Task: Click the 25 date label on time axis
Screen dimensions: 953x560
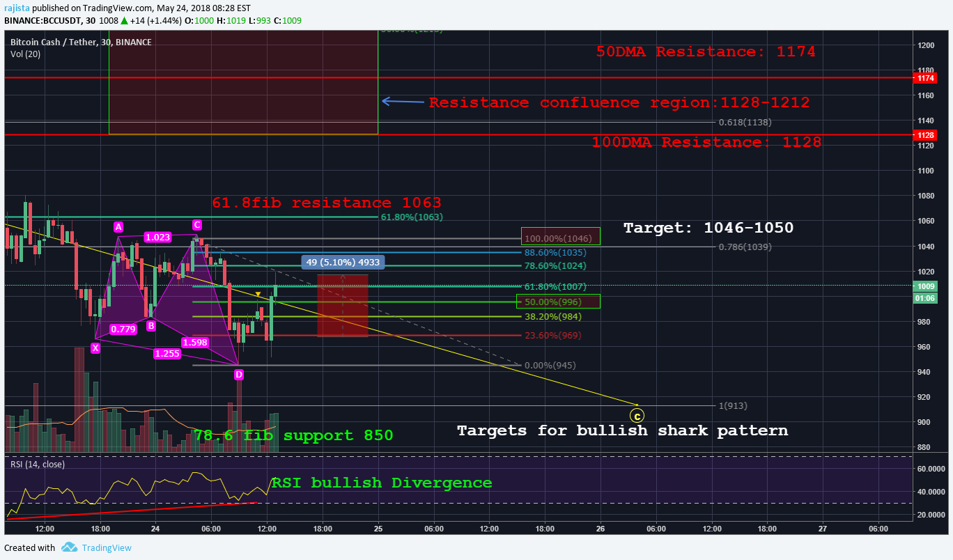Action: point(378,529)
